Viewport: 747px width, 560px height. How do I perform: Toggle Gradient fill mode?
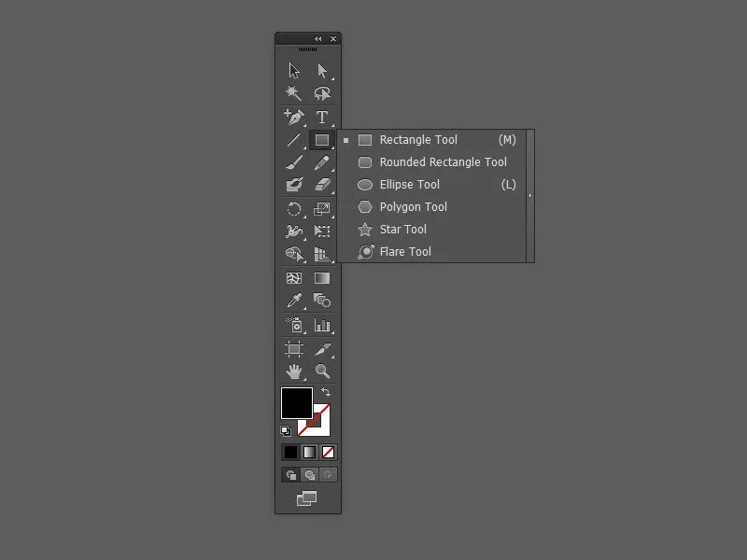click(309, 451)
